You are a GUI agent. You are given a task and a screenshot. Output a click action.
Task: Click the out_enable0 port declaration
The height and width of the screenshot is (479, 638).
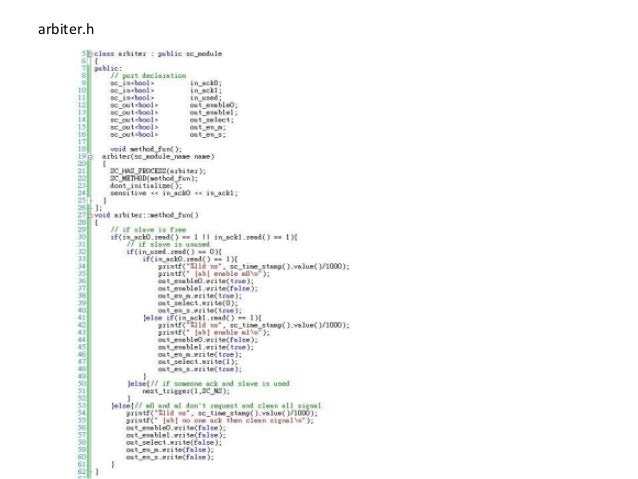pos(174,105)
